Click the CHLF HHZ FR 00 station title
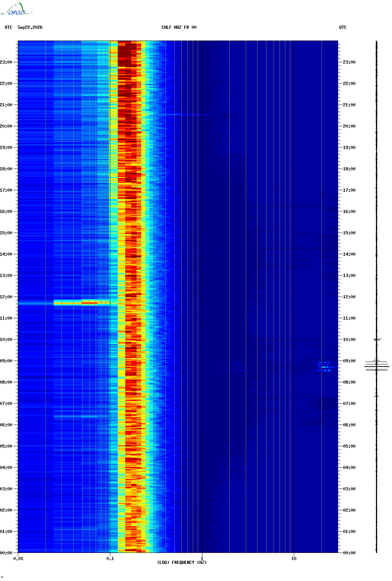The height and width of the screenshot is (581, 392). pyautogui.click(x=179, y=27)
